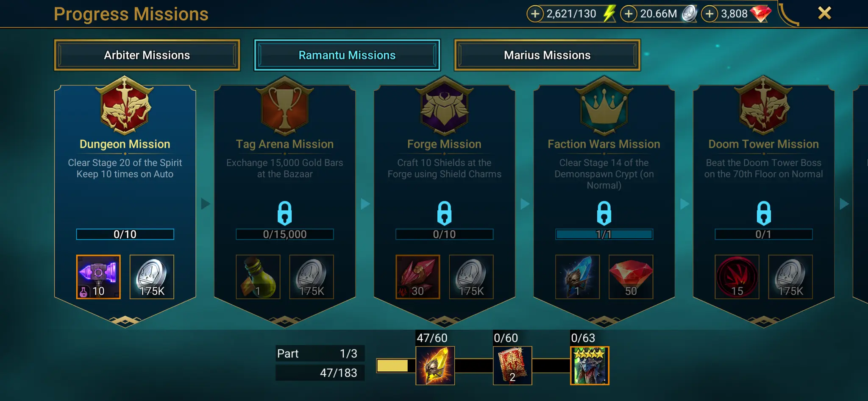Click arrow between Dungeon and Tag Arena cards
This screenshot has width=868, height=401.
point(206,204)
